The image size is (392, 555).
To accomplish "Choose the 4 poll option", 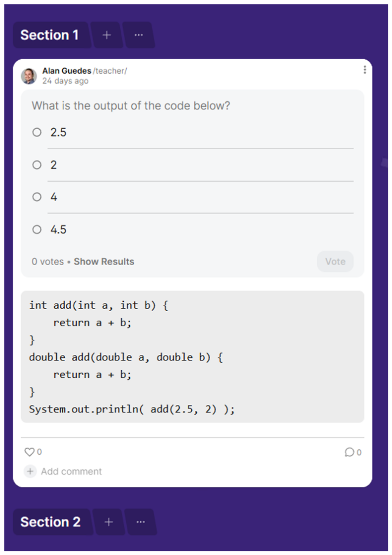I will (x=37, y=197).
